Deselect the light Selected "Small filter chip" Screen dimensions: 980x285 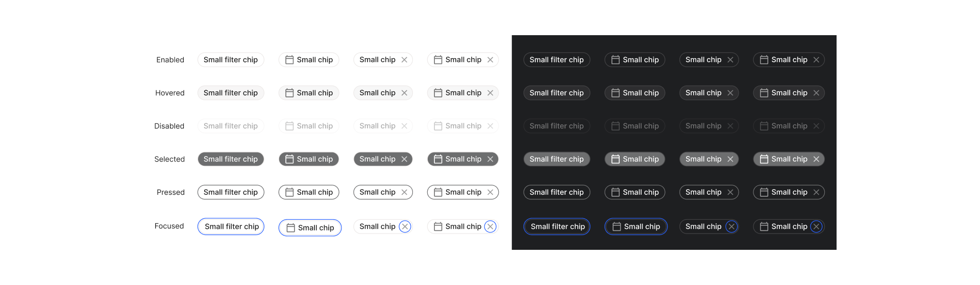pos(231,159)
